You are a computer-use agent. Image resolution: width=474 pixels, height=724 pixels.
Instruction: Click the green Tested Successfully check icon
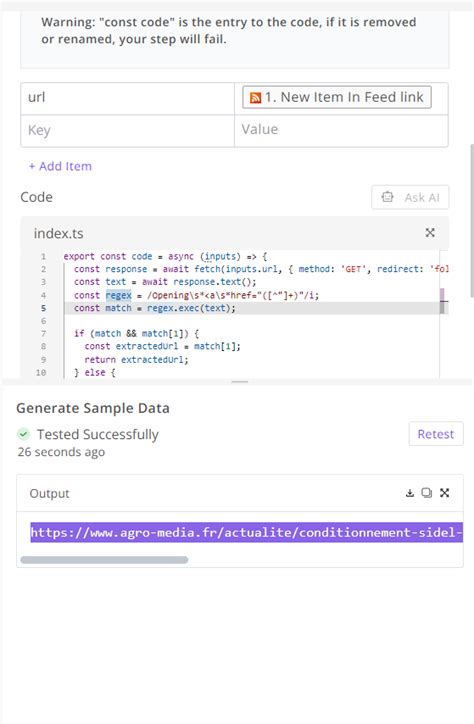(x=23, y=434)
